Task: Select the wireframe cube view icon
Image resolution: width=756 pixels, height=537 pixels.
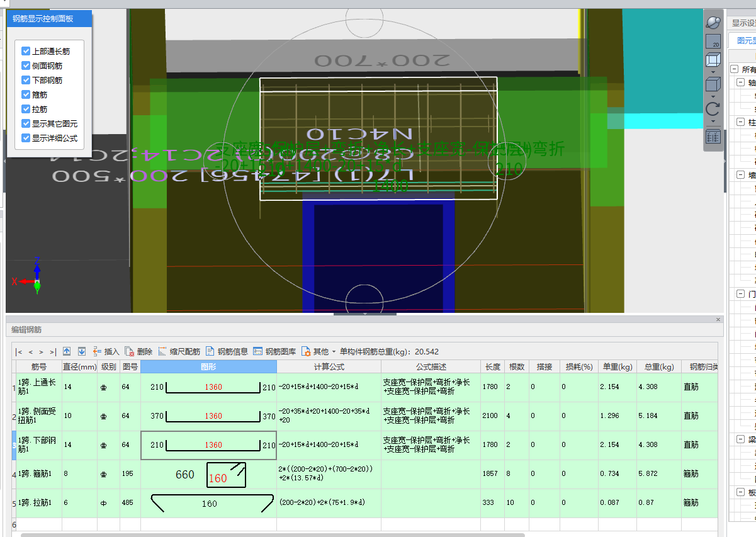Action: (713, 60)
